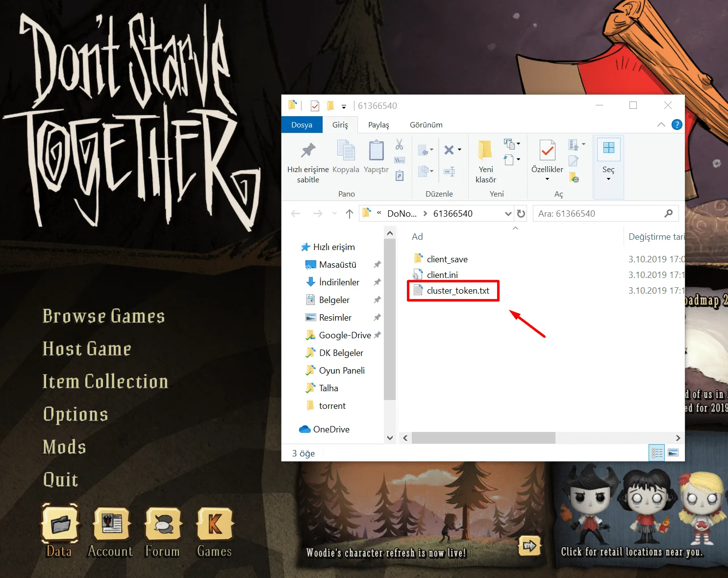Screen dimensions: 728x578
Task: Click the Ara: 61366540 search field
Action: (605, 213)
